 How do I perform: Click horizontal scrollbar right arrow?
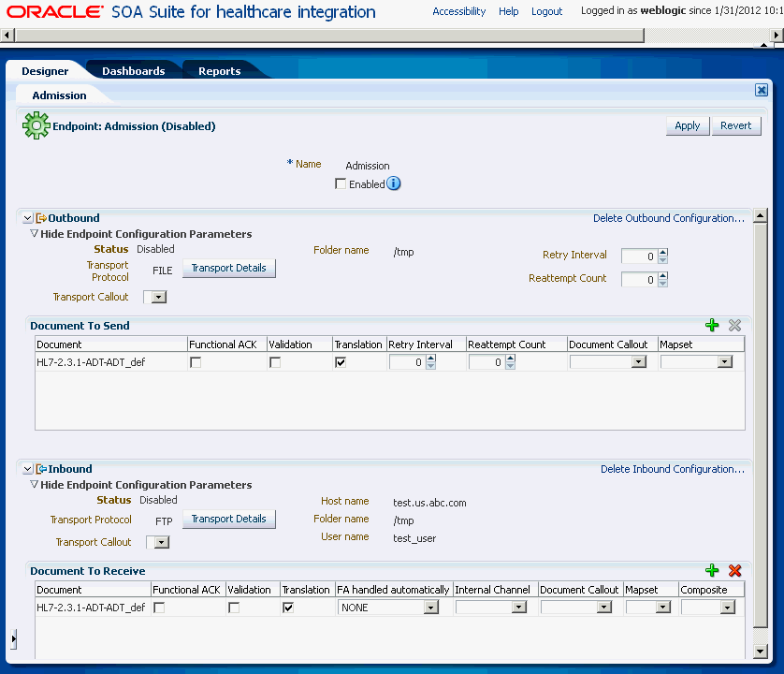point(777,35)
